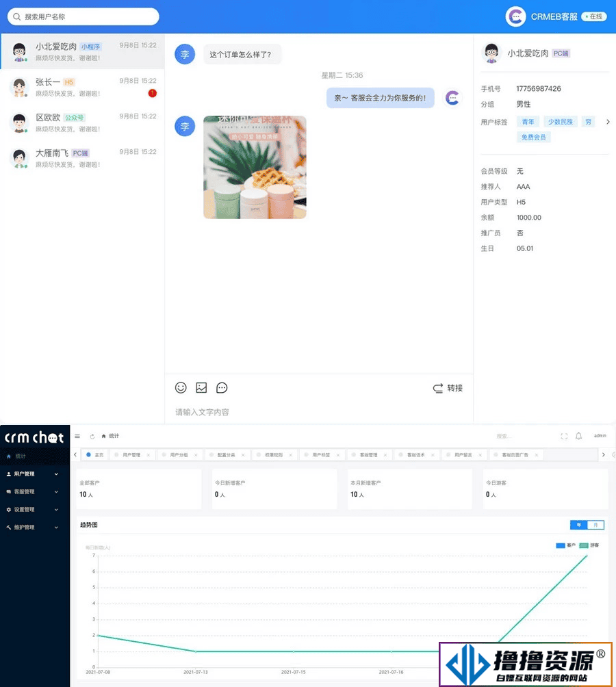This screenshot has width=616, height=687.
Task: Close the 客服话术 tab
Action: 433,455
